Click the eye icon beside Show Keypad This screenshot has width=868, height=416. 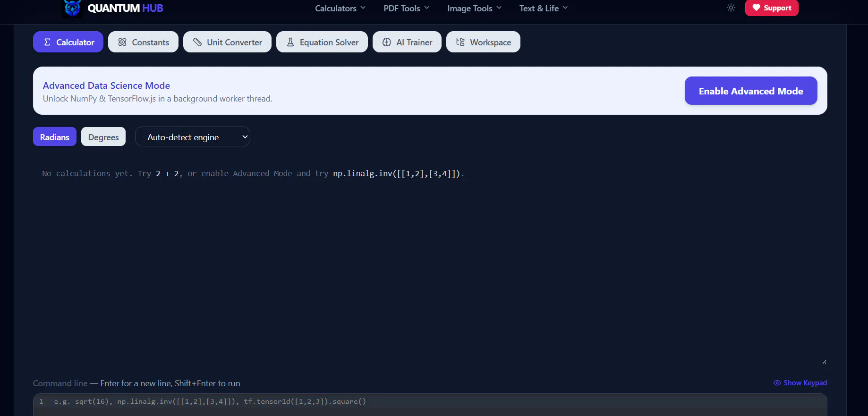click(777, 383)
